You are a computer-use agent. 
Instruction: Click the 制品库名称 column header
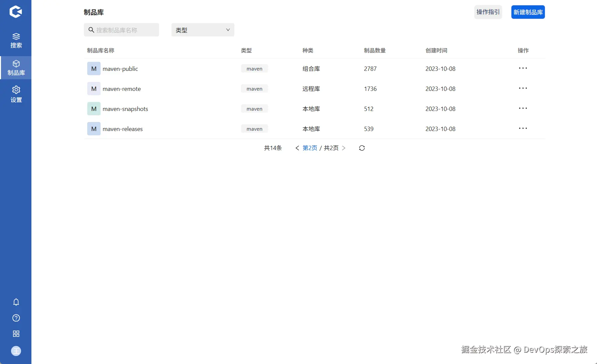tap(101, 50)
